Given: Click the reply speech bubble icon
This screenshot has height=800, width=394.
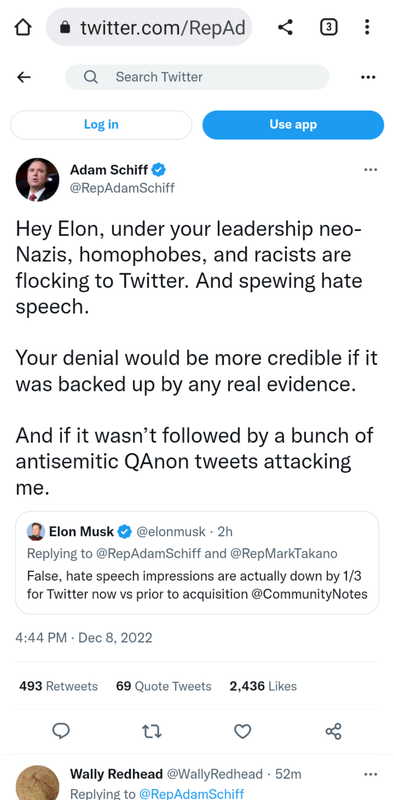Looking at the screenshot, I should click(61, 732).
